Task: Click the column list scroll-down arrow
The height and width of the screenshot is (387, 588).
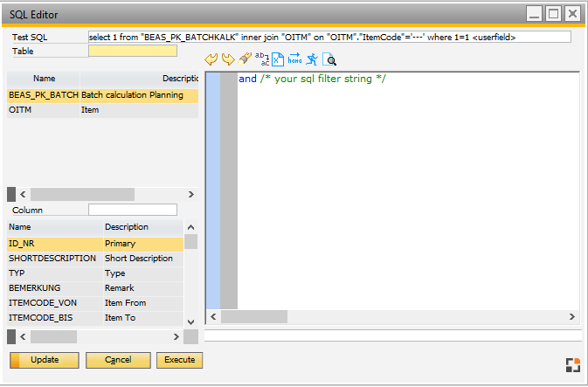Action: [x=190, y=321]
